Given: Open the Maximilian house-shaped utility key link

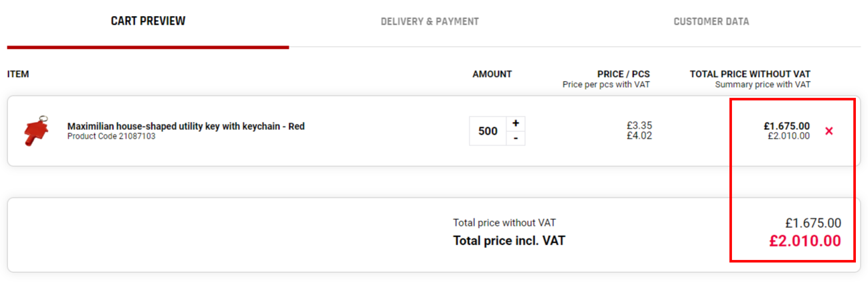Looking at the screenshot, I should [186, 126].
